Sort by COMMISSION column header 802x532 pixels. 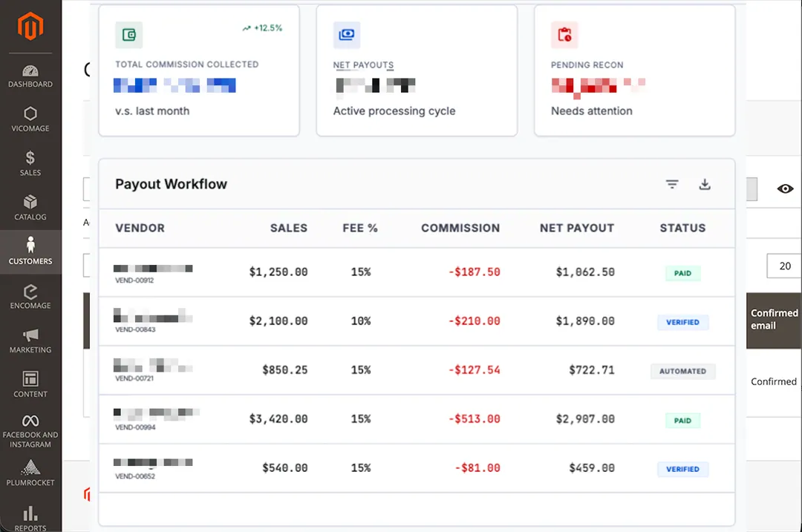click(x=460, y=228)
